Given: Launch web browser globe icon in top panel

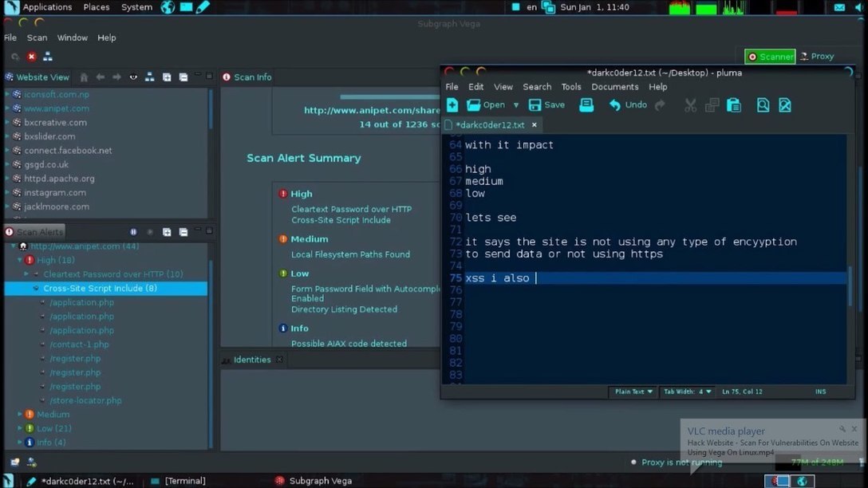Looking at the screenshot, I should pyautogui.click(x=168, y=7).
